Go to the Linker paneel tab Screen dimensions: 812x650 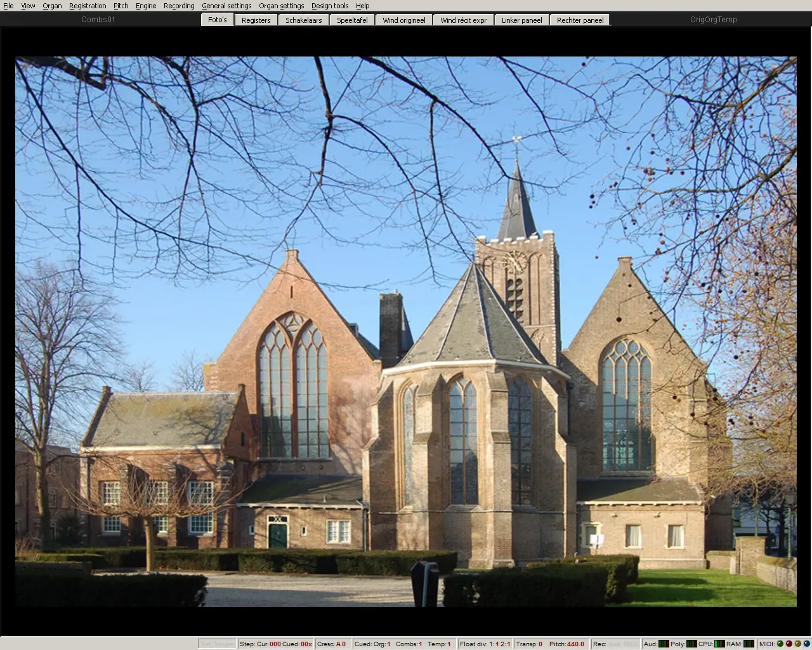pos(521,20)
